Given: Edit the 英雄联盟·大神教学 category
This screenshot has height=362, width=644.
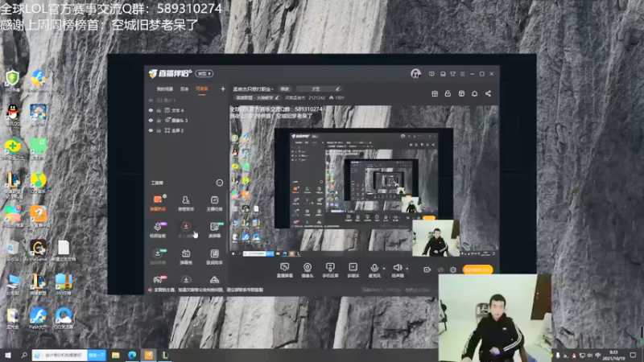Looking at the screenshot, I should (257, 97).
